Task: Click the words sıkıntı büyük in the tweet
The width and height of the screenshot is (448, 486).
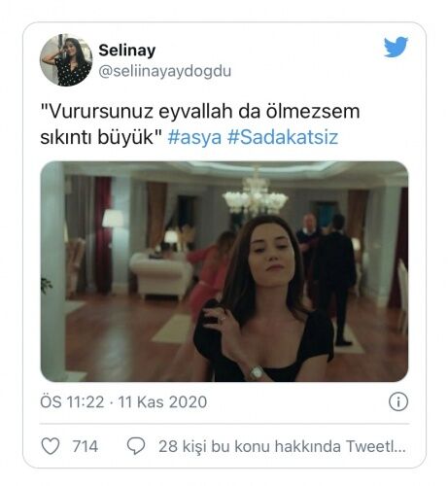Action: (x=96, y=137)
